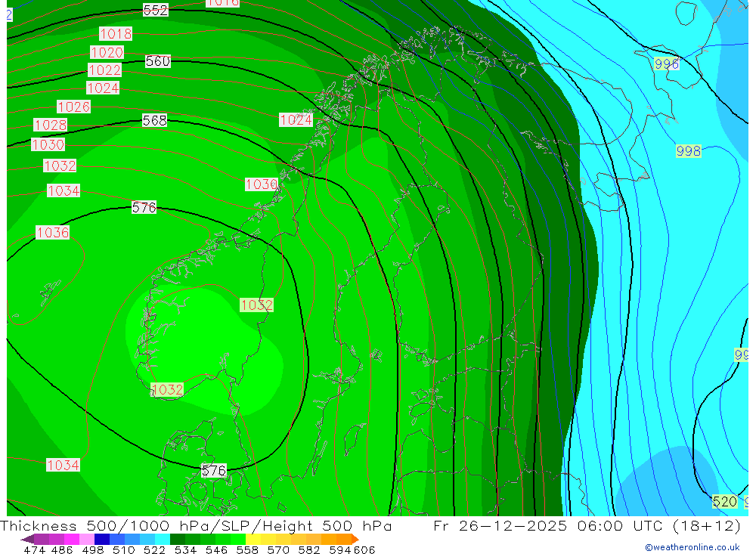Click the 498 legend value
Screen dimensions: 756x554
pyautogui.click(x=92, y=549)
